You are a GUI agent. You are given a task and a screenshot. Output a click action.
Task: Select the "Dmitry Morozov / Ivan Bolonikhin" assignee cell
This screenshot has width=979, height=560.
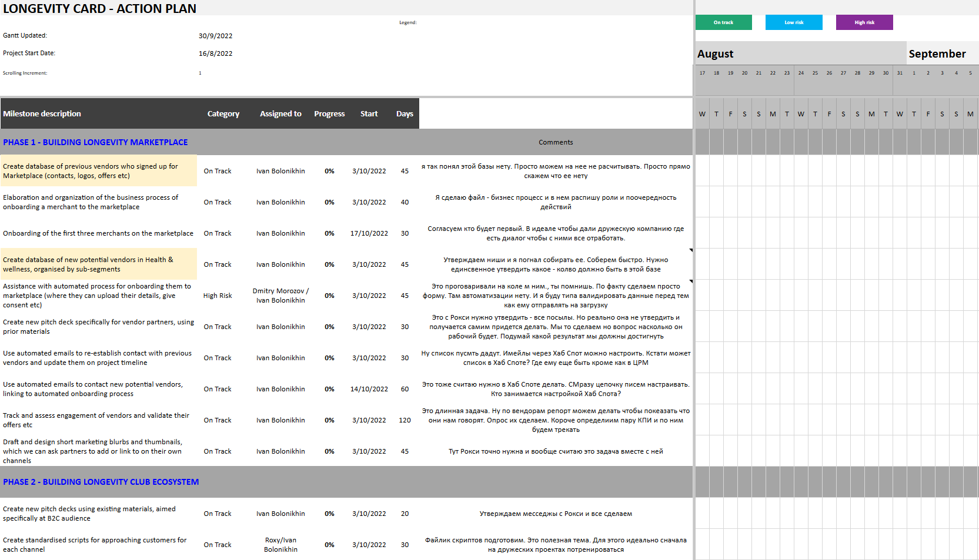point(280,296)
